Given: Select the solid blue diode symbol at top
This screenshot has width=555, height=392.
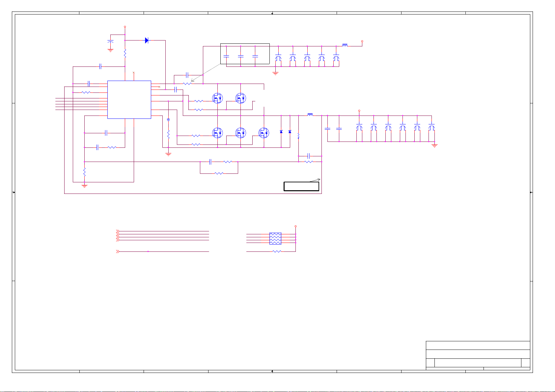Looking at the screenshot, I should click(x=147, y=40).
